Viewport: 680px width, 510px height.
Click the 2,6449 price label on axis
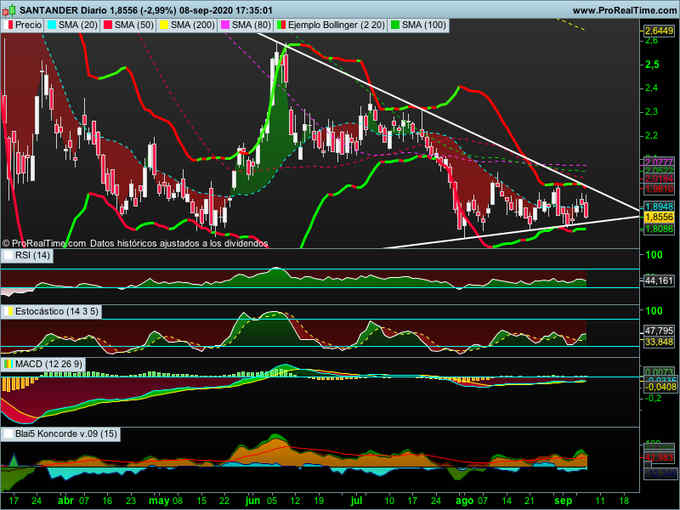pos(658,31)
